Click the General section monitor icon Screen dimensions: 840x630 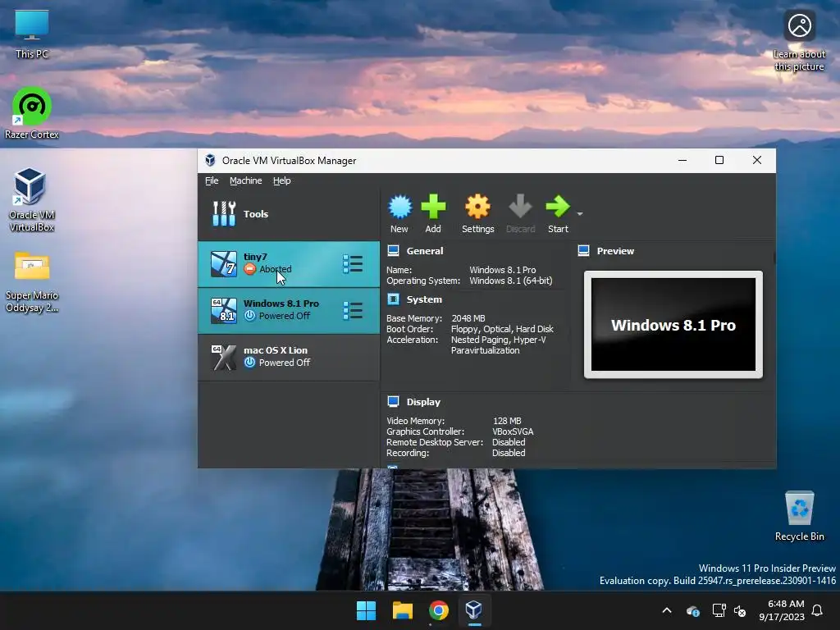393,251
